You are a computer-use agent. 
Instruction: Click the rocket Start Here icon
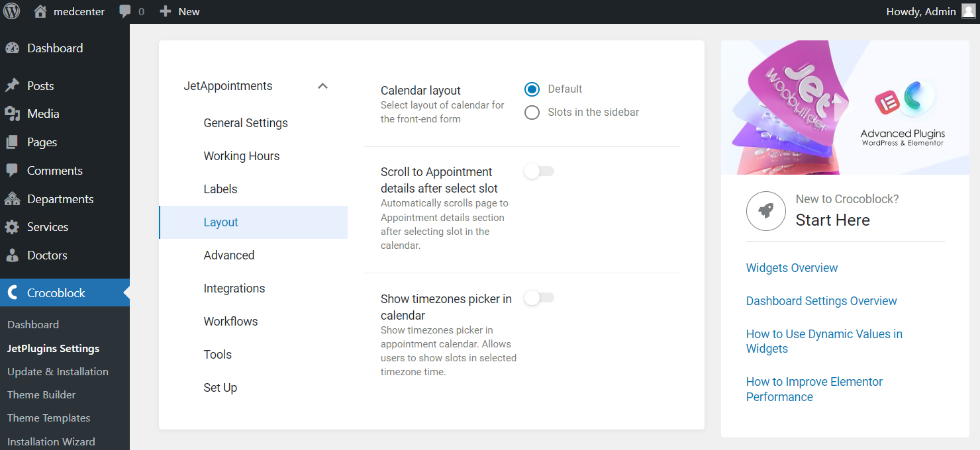pyautogui.click(x=766, y=212)
